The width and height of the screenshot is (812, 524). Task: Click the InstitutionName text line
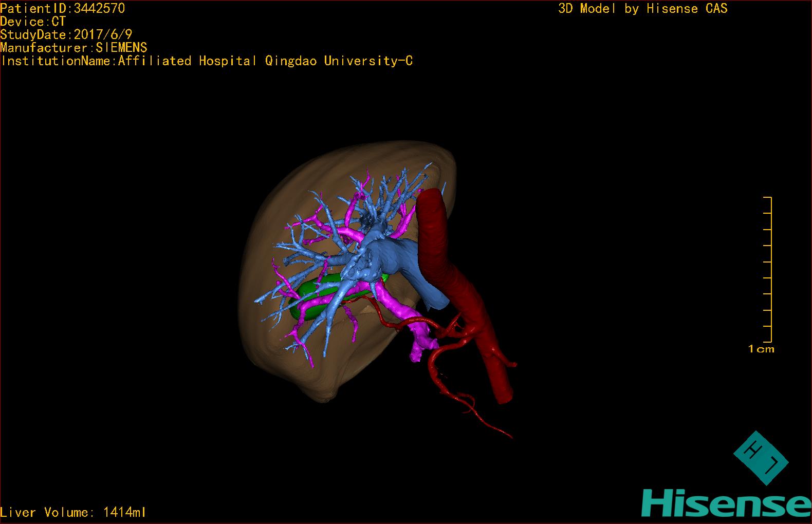[207, 61]
